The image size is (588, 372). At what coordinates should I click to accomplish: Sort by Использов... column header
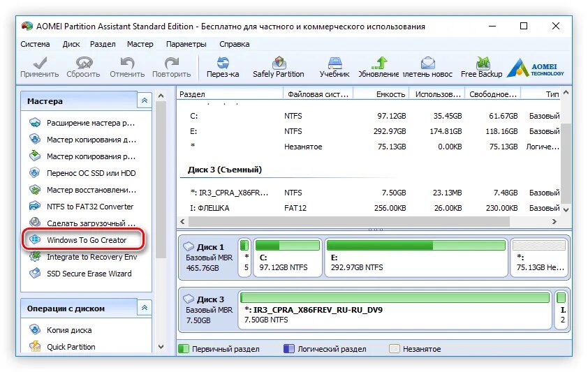pos(437,94)
